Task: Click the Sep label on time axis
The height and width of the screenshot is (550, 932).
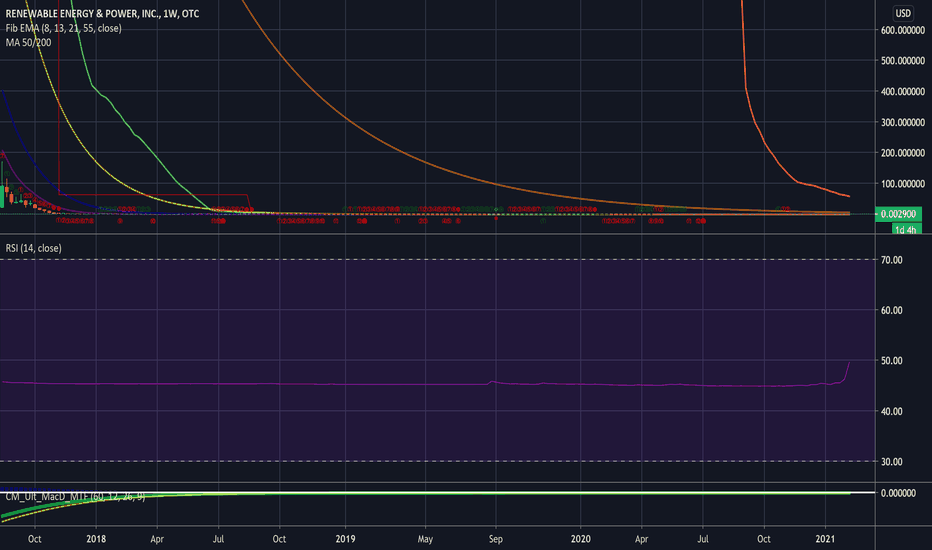Action: [496, 539]
